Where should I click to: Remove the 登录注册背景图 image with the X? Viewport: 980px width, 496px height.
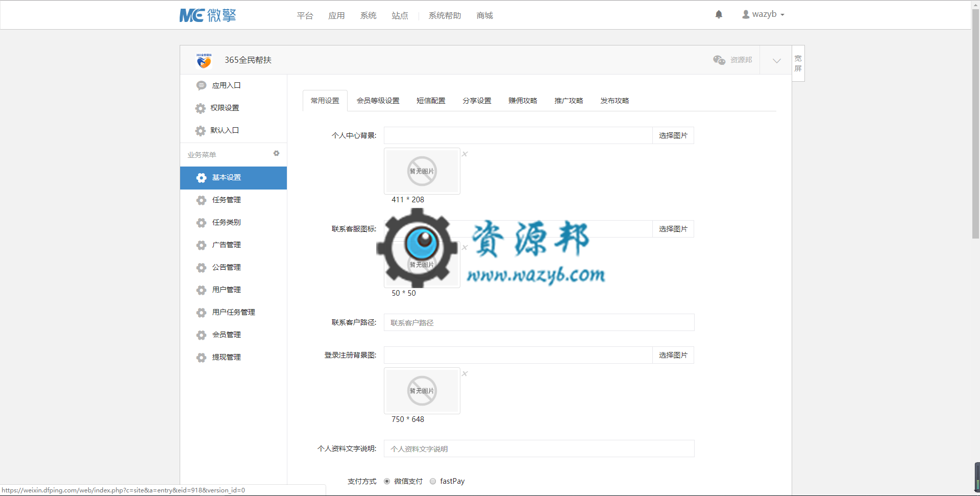click(x=465, y=373)
